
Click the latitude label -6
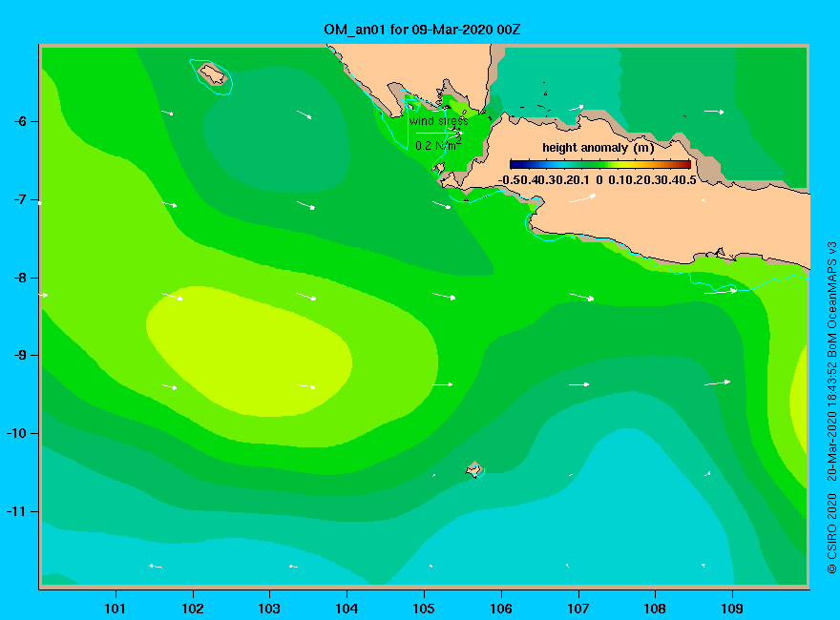pyautogui.click(x=20, y=121)
